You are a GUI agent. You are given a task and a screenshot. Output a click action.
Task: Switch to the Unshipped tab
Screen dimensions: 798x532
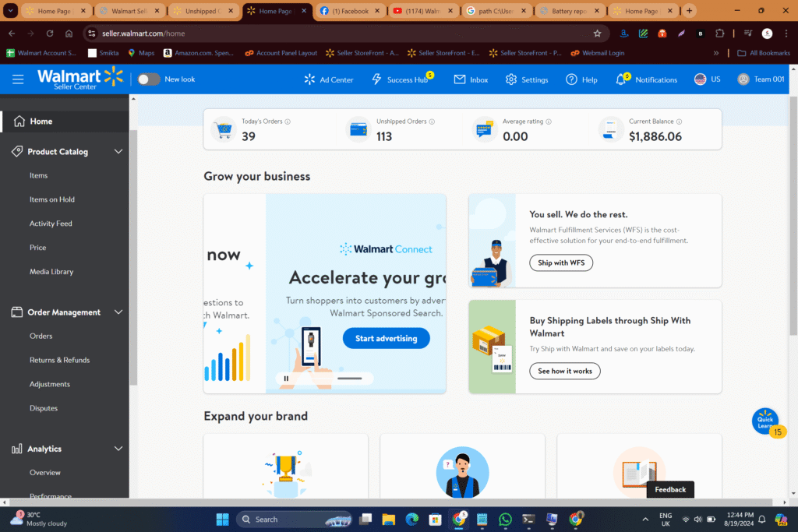[203, 11]
